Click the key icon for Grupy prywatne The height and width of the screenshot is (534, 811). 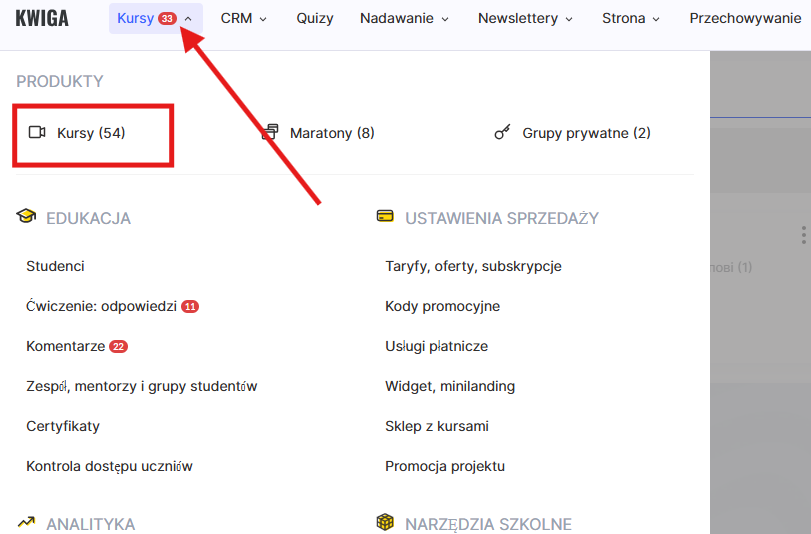(503, 133)
